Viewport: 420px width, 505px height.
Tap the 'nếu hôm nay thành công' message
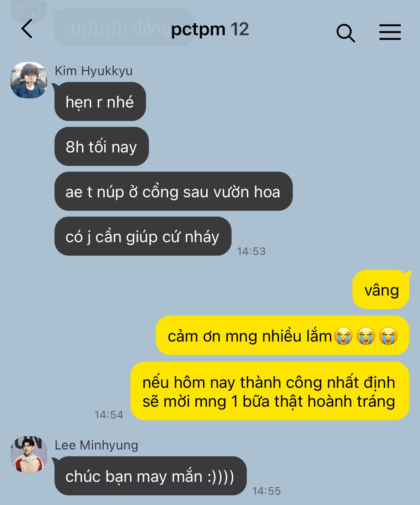coord(270,391)
